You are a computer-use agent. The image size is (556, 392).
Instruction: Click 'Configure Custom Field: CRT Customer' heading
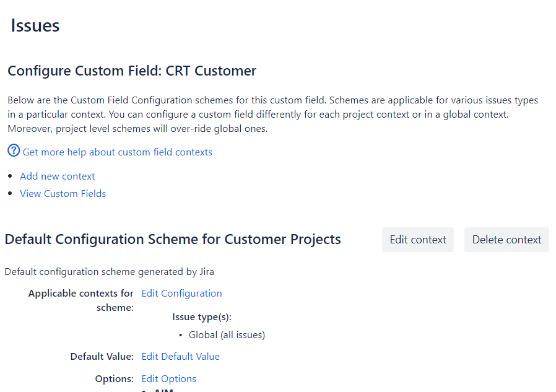pyautogui.click(x=132, y=71)
